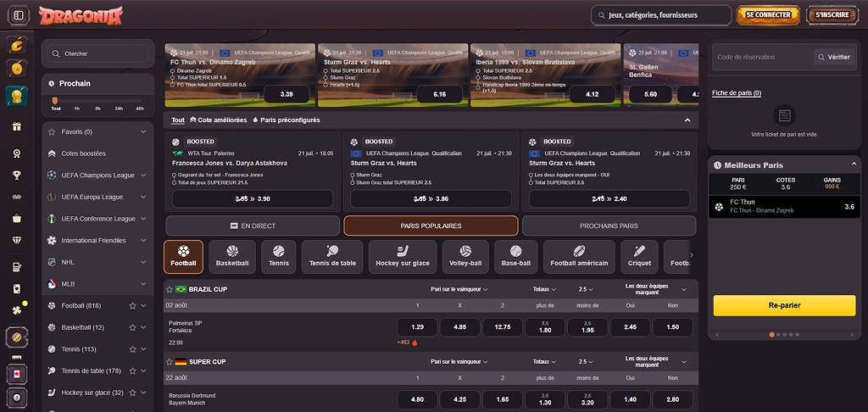This screenshot has width=868, height=412.
Task: Open the dragon casino icon at sidebar top
Action: click(17, 44)
